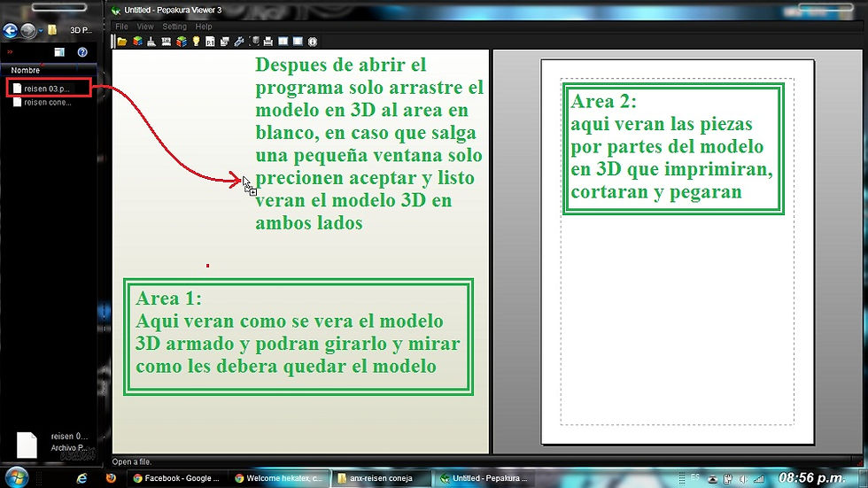This screenshot has width=868, height=488.
Task: Toggle lighting with the light bulb icon
Action: click(196, 42)
